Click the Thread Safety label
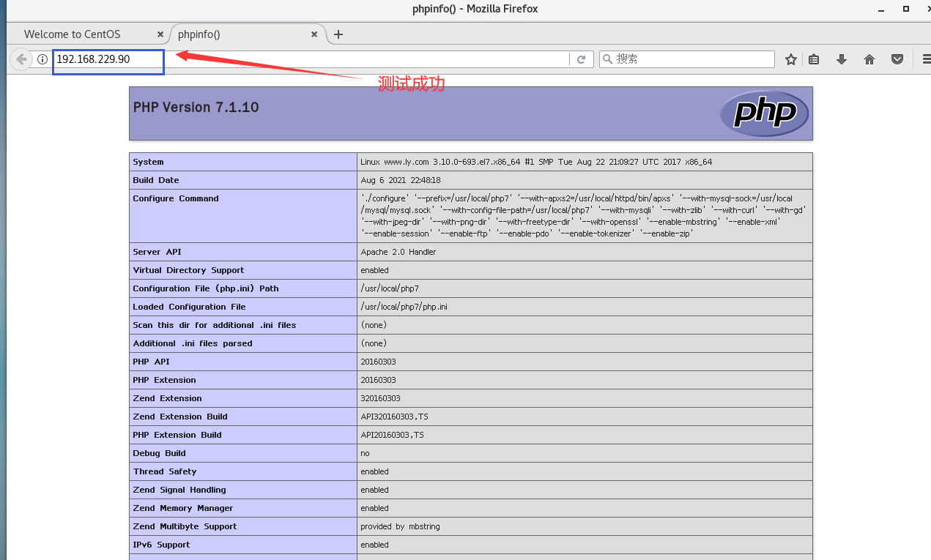This screenshot has width=931, height=560. (165, 471)
